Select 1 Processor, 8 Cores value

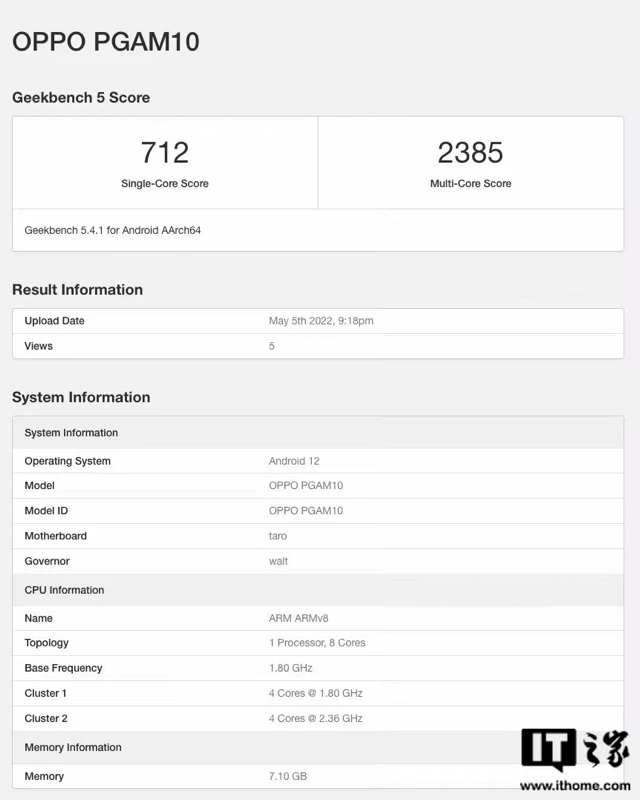point(317,643)
